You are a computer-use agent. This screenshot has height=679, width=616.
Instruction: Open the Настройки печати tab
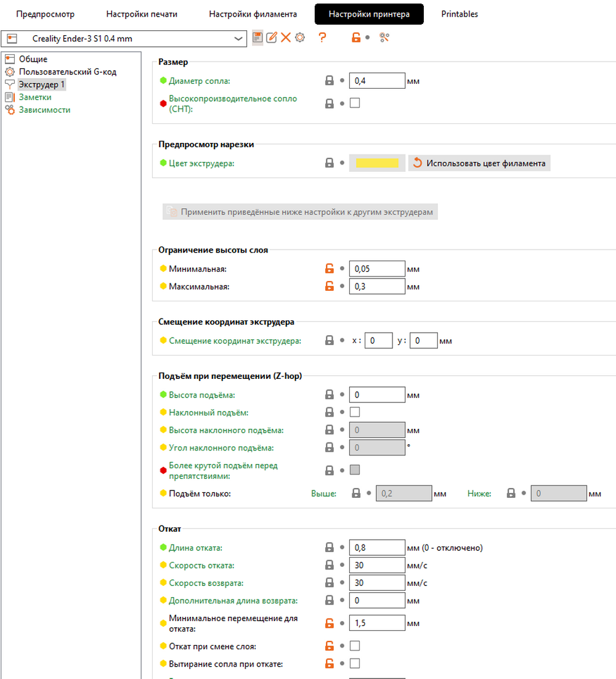pos(142,14)
